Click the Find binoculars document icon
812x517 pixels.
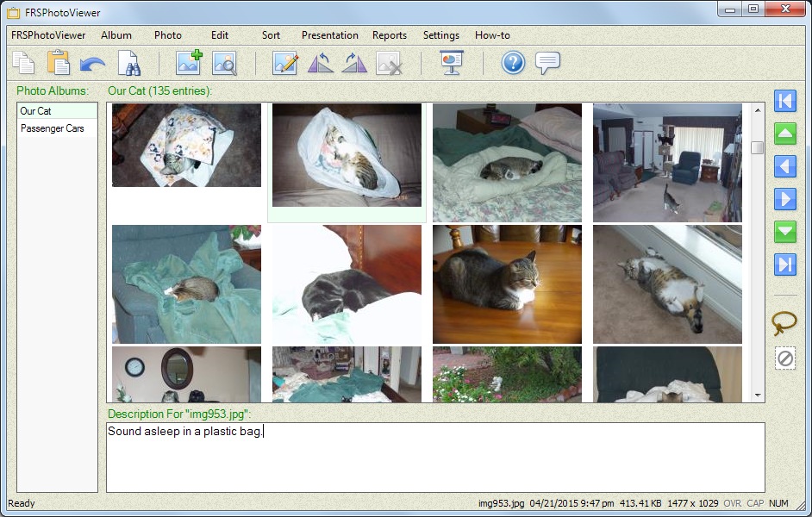(129, 63)
